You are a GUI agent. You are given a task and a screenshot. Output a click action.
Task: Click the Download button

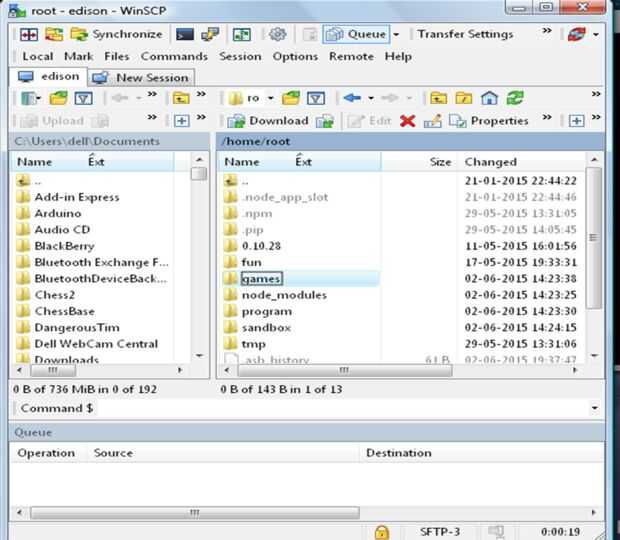268,121
